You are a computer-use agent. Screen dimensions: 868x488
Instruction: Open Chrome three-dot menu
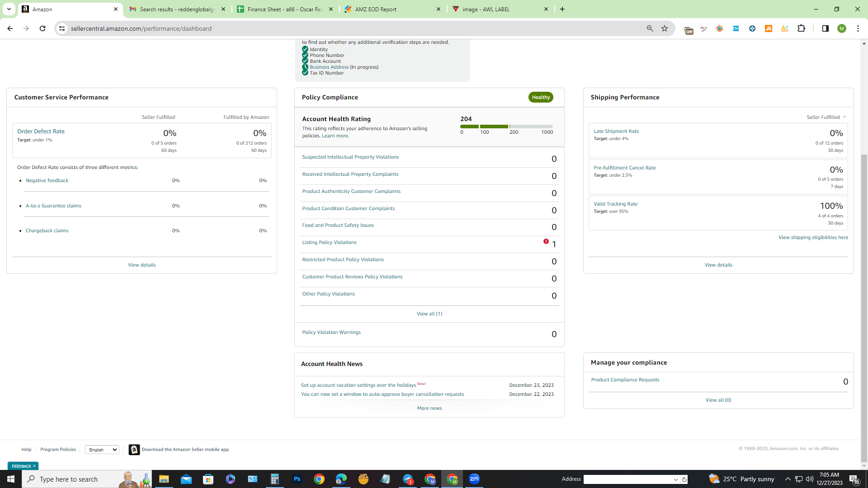pos(858,28)
